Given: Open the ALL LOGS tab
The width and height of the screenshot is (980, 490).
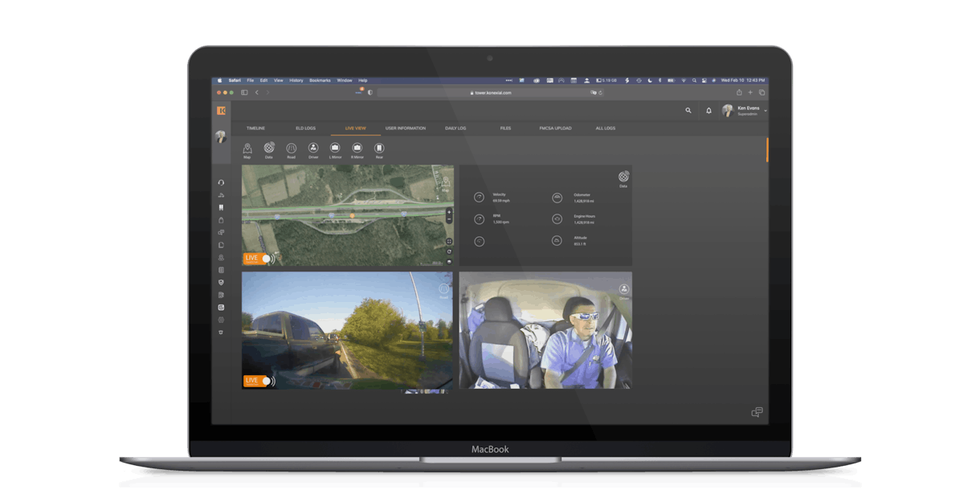Looking at the screenshot, I should pos(606,129).
